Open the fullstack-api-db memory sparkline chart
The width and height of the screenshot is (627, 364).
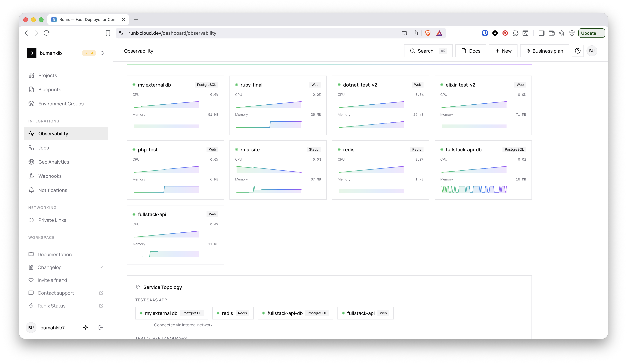pos(474,189)
